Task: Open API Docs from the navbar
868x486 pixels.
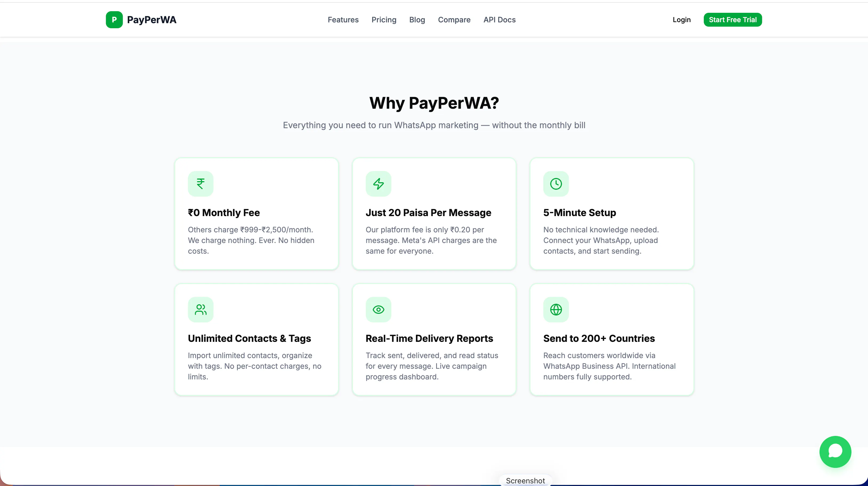Action: point(499,20)
